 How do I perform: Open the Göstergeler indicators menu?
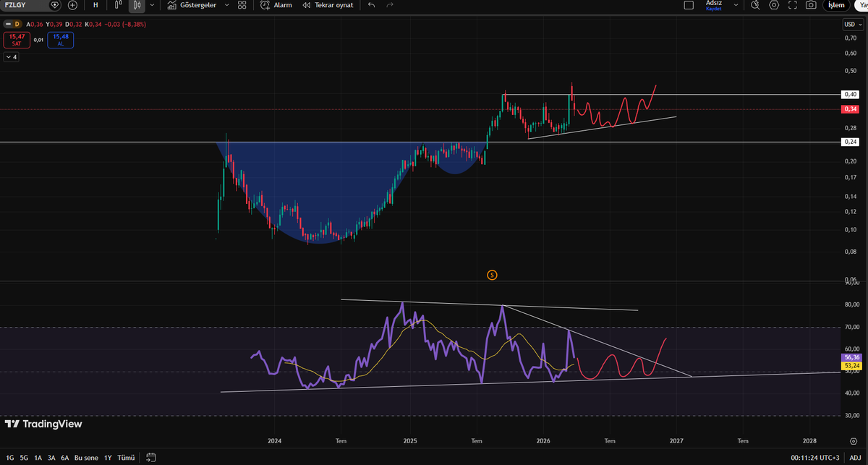[x=192, y=5]
